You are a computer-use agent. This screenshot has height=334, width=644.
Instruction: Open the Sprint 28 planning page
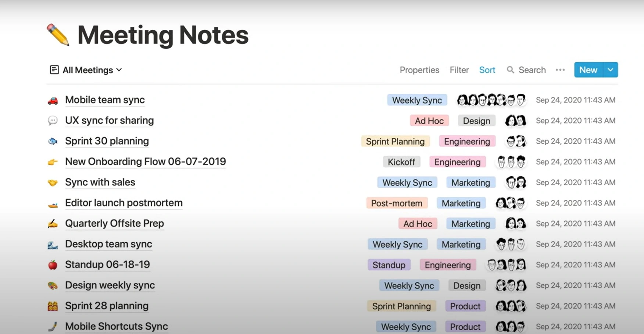tap(107, 306)
